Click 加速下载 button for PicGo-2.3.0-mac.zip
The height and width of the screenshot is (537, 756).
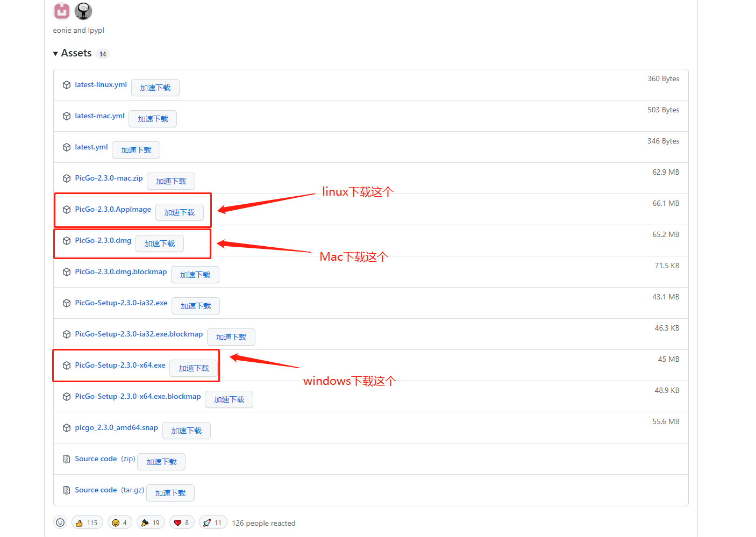coord(171,181)
